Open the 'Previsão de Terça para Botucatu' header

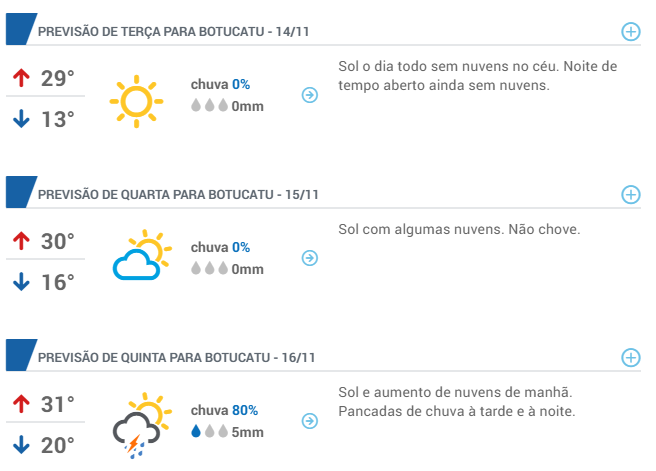[x=173, y=32]
